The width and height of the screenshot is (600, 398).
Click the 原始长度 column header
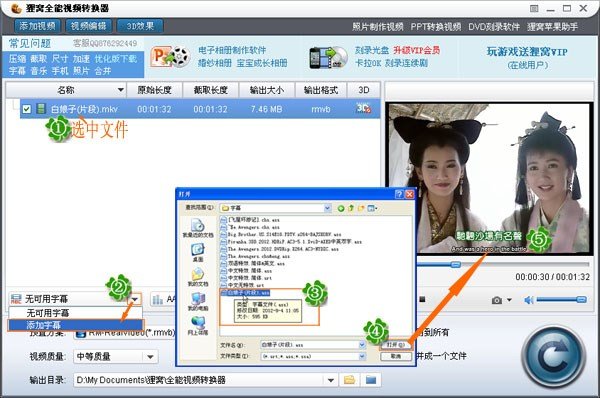(x=154, y=90)
